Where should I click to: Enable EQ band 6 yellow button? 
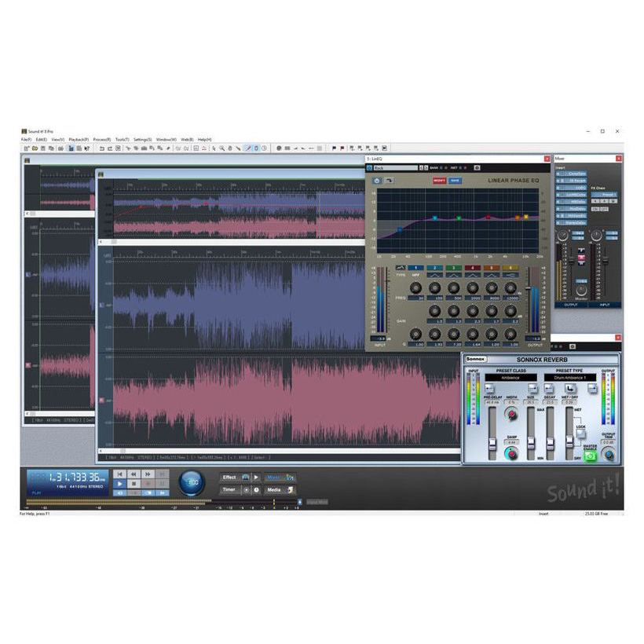pos(510,268)
